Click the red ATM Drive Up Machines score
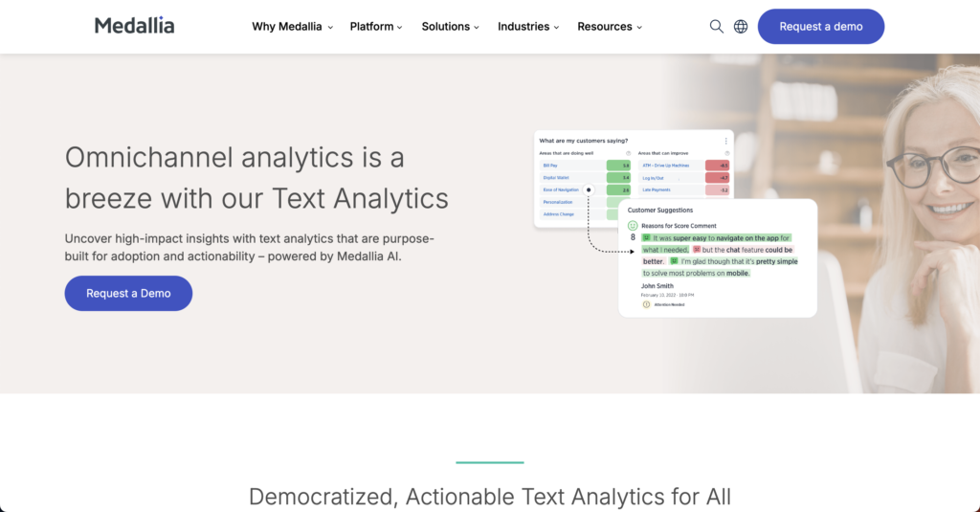 pos(717,166)
